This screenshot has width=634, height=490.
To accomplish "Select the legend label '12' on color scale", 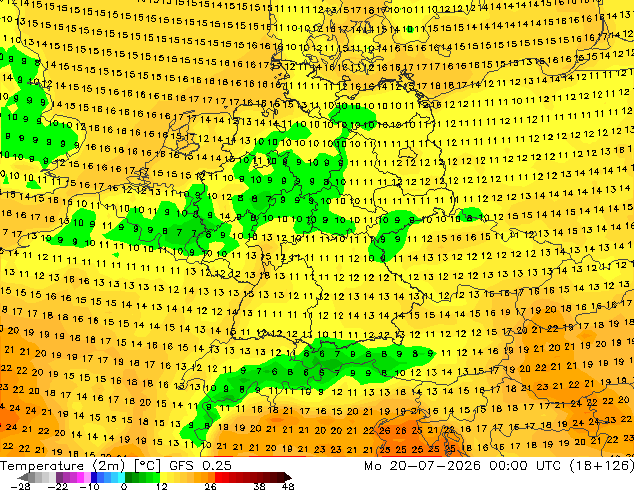I will 161,486.
